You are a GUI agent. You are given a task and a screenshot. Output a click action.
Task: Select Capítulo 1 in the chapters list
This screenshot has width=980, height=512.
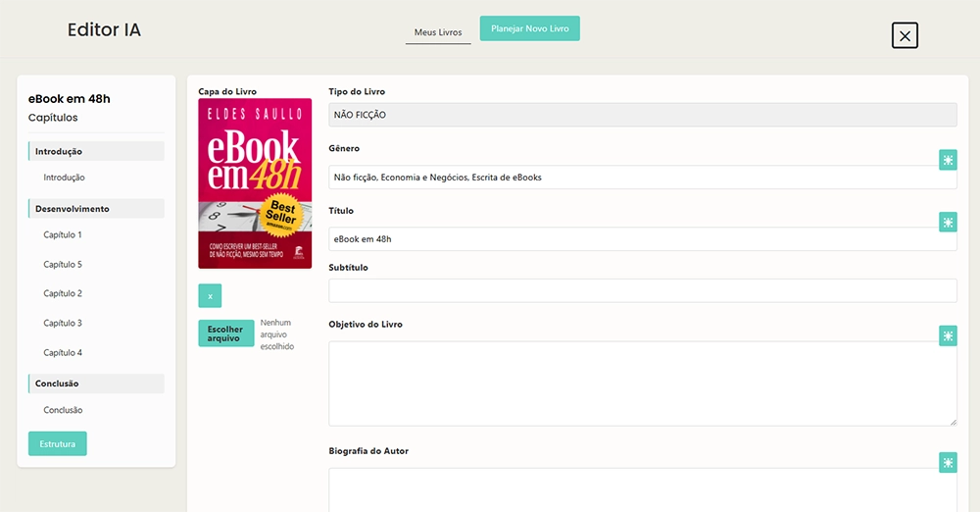tap(63, 235)
